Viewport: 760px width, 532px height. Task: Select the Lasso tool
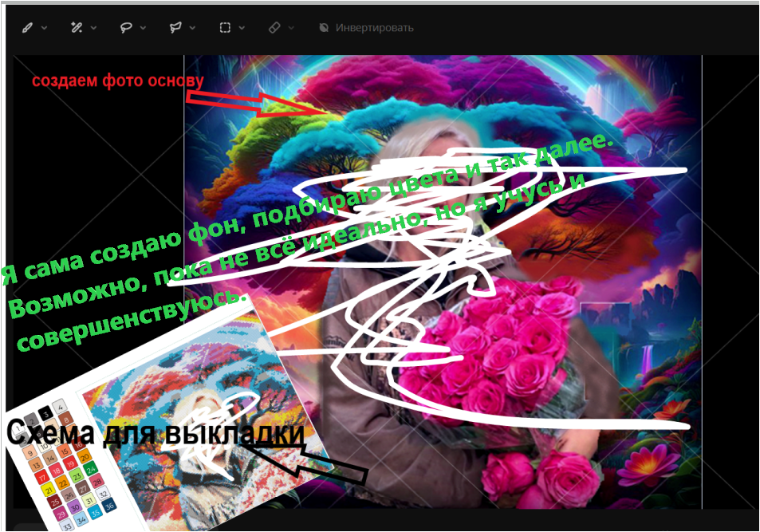(126, 28)
